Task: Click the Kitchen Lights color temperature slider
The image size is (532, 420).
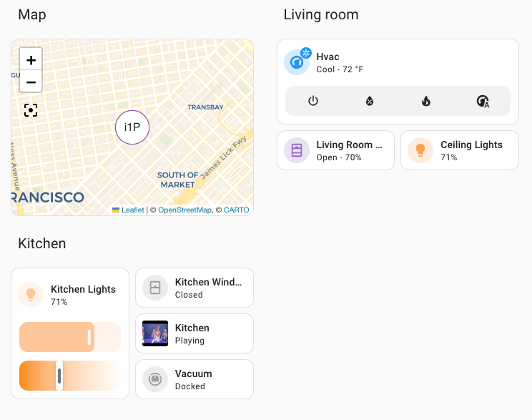Action: [x=70, y=376]
